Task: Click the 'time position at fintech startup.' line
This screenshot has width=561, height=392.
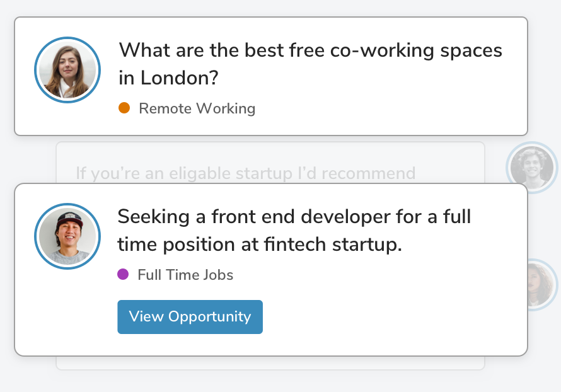Action: point(260,245)
